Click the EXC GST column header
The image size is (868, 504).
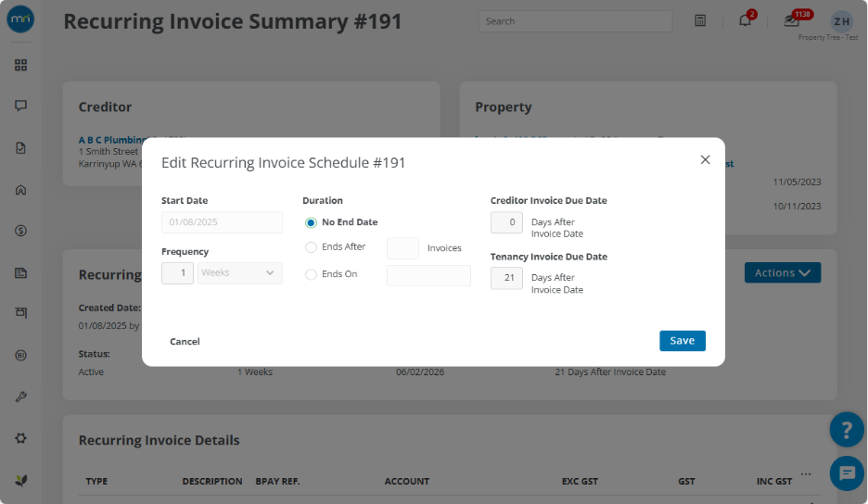tap(580, 482)
